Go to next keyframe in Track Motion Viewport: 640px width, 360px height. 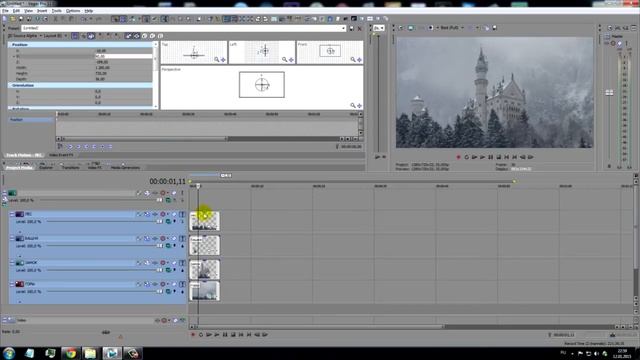tap(87, 146)
